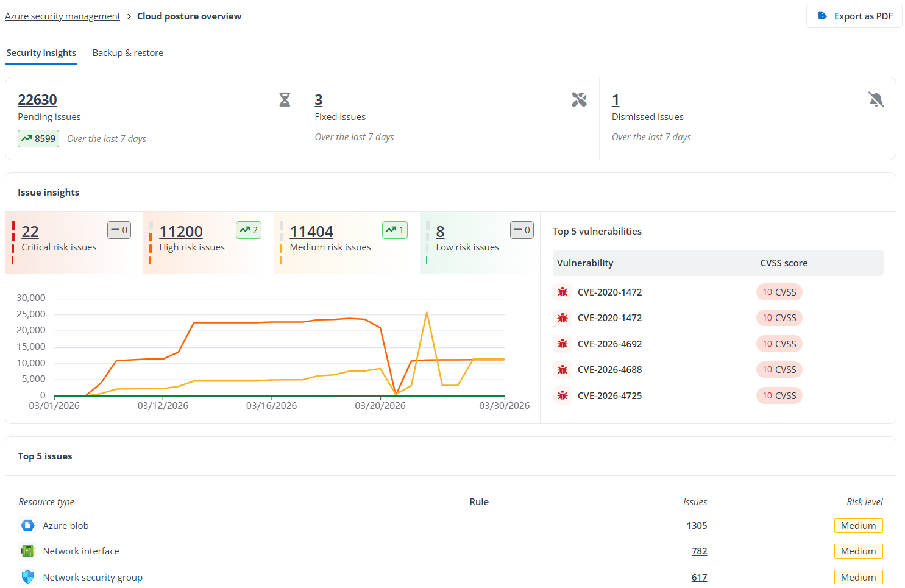
Task: Open the 617 issues count link
Action: [699, 578]
